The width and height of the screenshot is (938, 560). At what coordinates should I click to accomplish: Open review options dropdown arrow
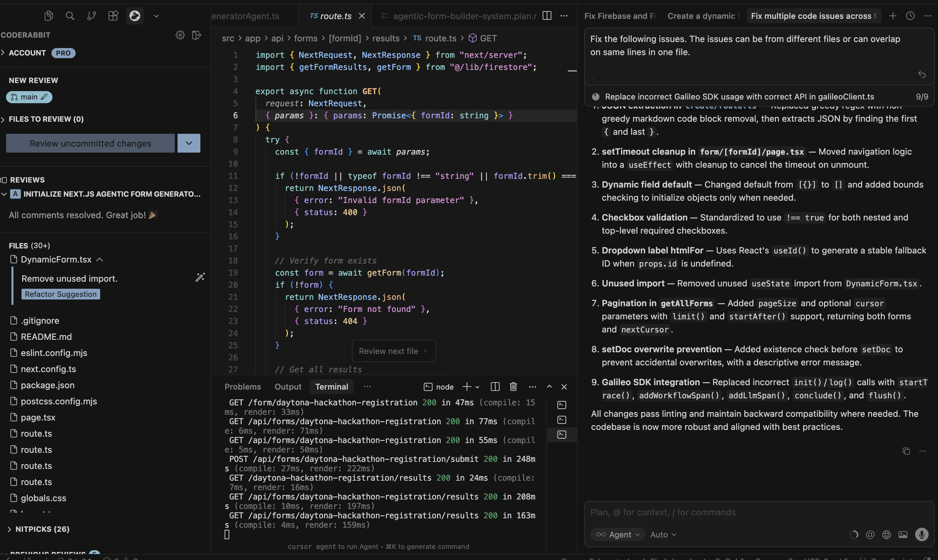click(189, 144)
